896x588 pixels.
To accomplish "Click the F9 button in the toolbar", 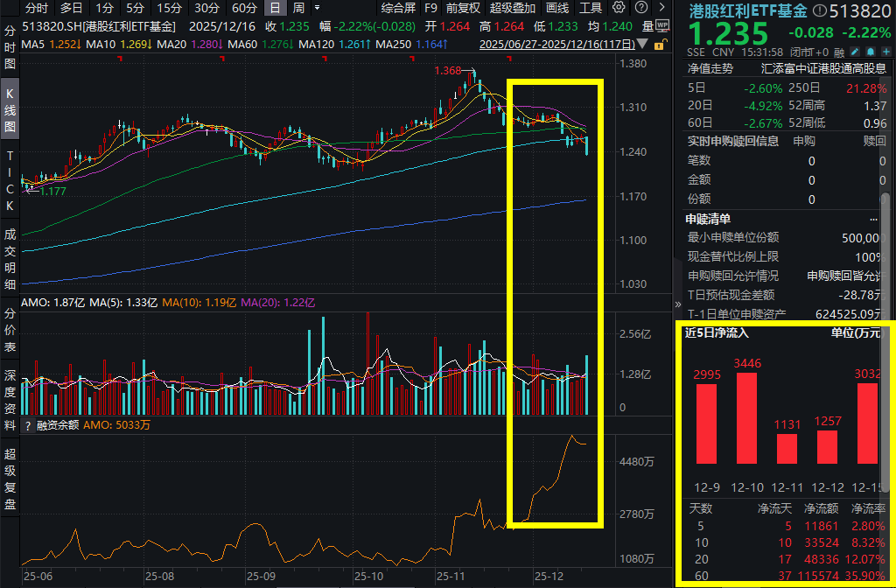I will (430, 8).
